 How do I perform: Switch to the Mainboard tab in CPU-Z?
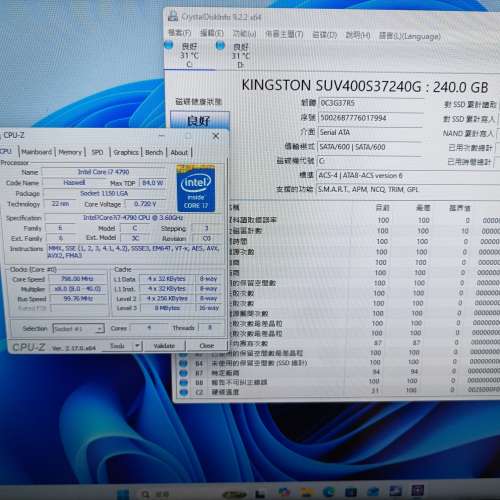[37, 152]
